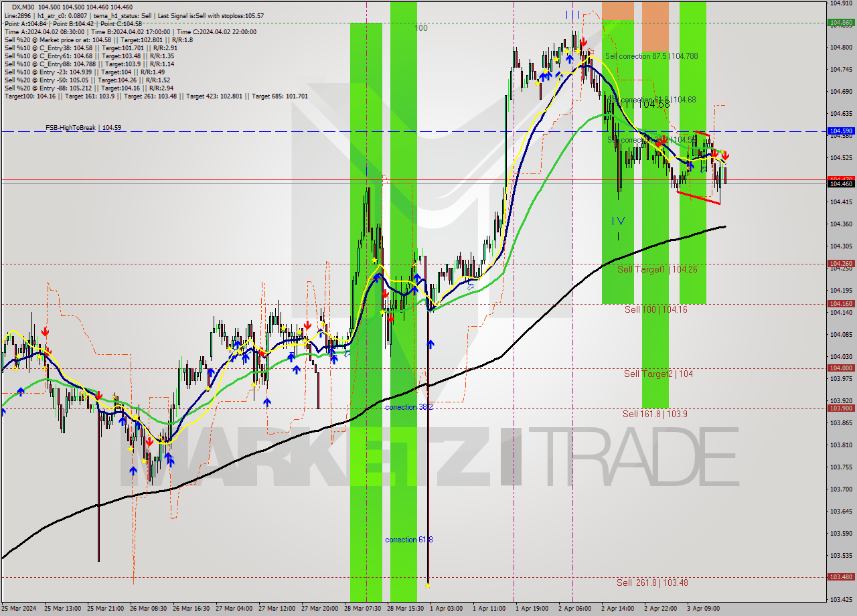Click red 103.480 price tag on axis
This screenshot has height=616, width=857.
(842, 576)
